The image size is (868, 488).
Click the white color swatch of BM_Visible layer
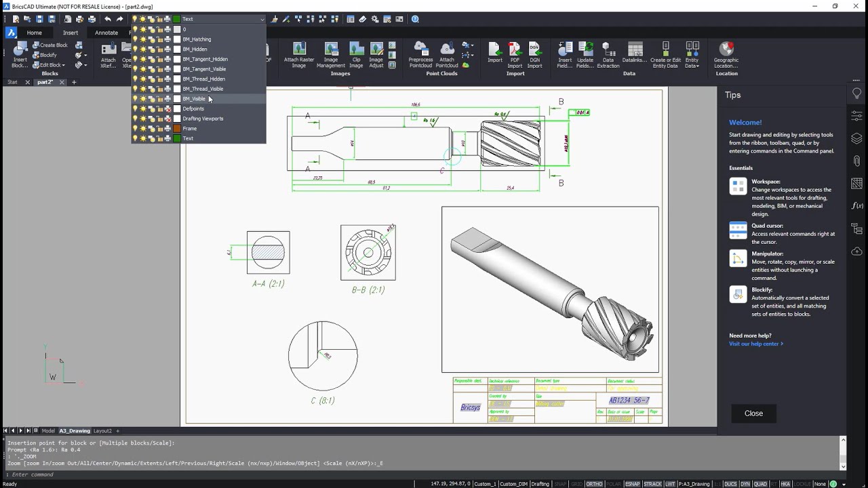point(177,99)
